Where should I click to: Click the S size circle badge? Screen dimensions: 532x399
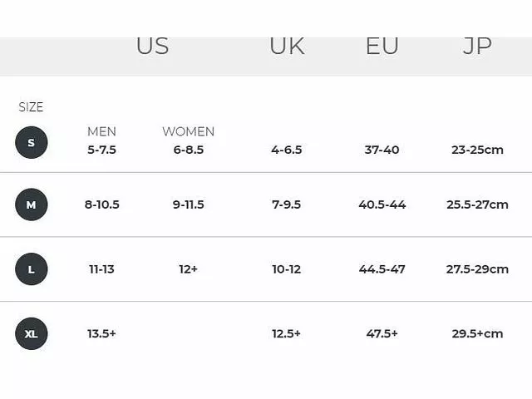(32, 143)
